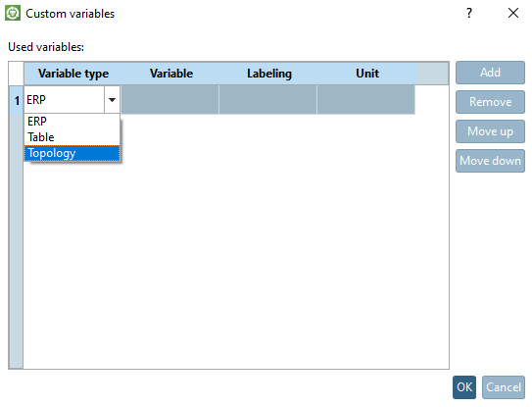Click the Remove button

490,102
